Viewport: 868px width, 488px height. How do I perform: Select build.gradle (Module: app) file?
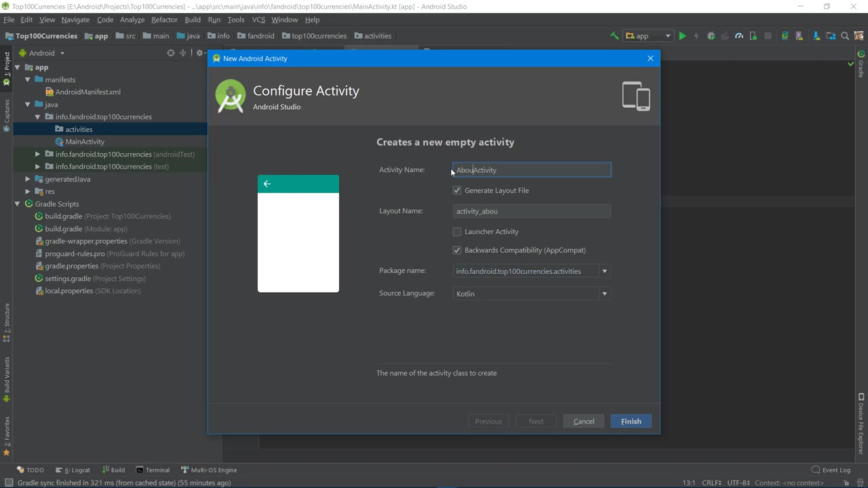point(81,229)
